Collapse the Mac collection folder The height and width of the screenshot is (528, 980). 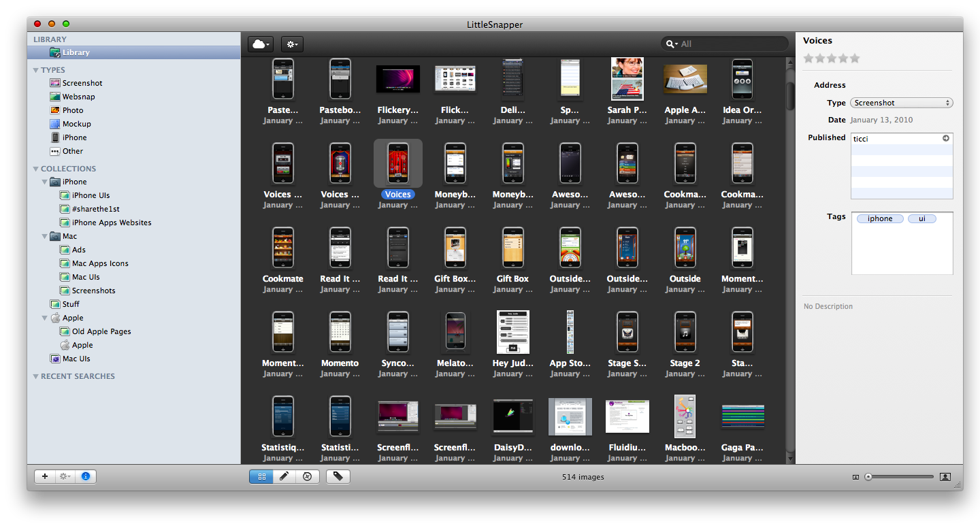(x=44, y=236)
